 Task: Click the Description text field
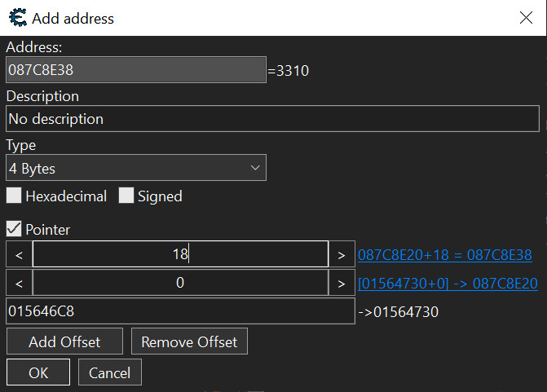(272, 119)
